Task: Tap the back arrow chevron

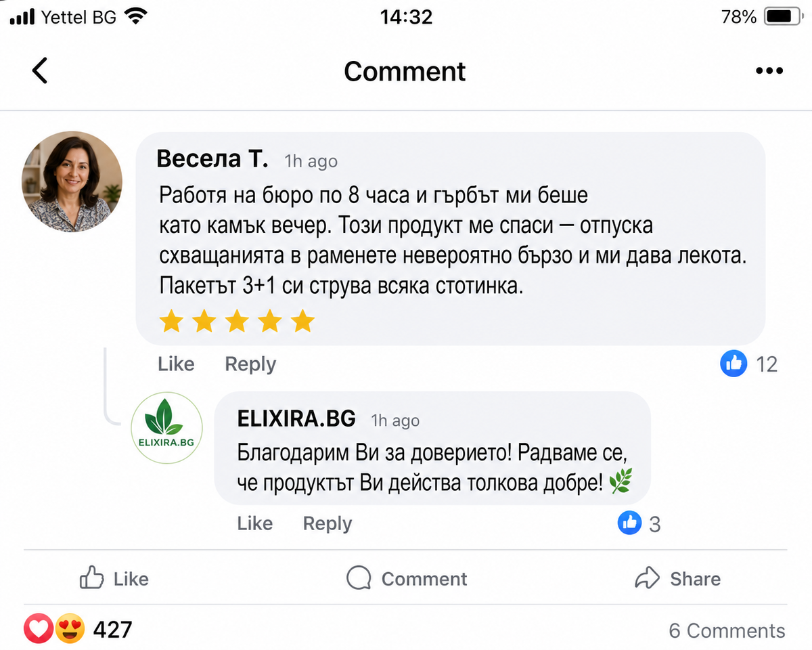Action: pyautogui.click(x=40, y=70)
